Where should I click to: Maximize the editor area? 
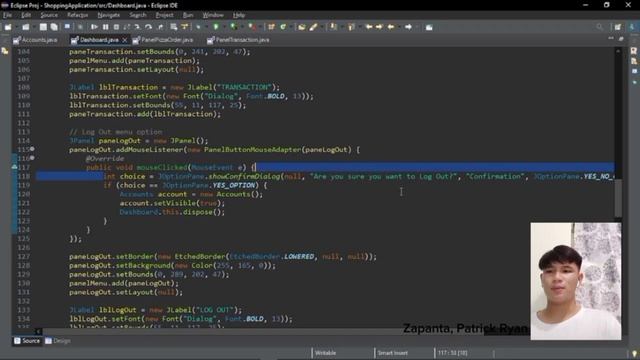(x=621, y=38)
